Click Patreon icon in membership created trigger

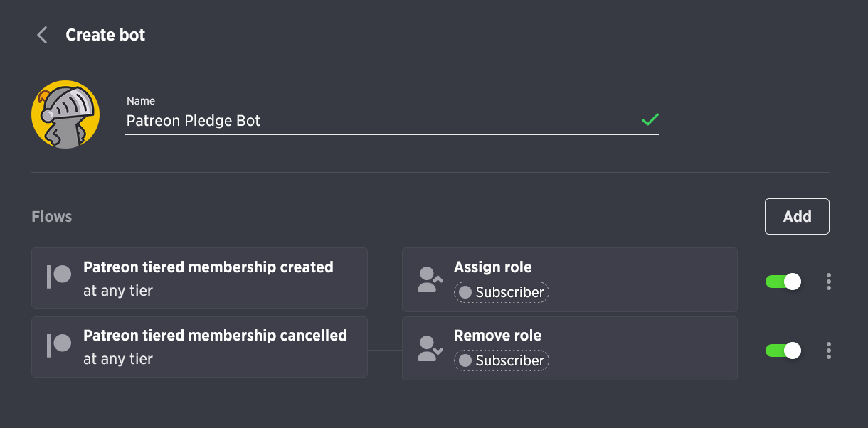pos(59,277)
